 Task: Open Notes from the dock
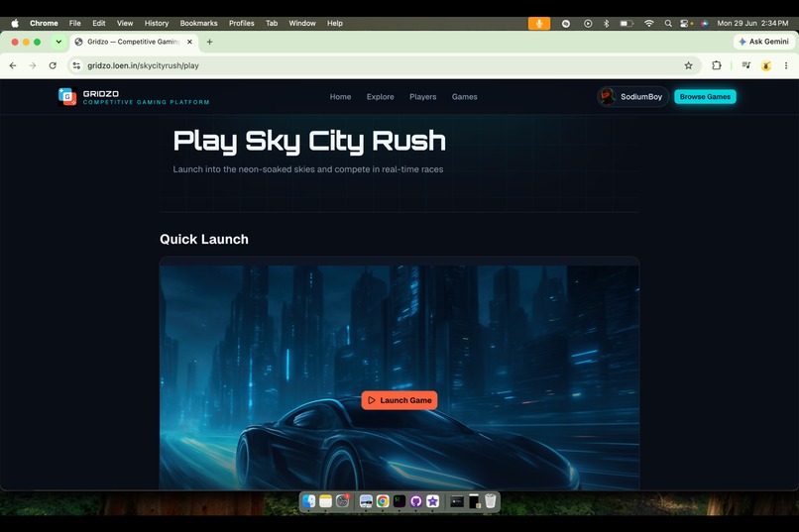tap(325, 501)
